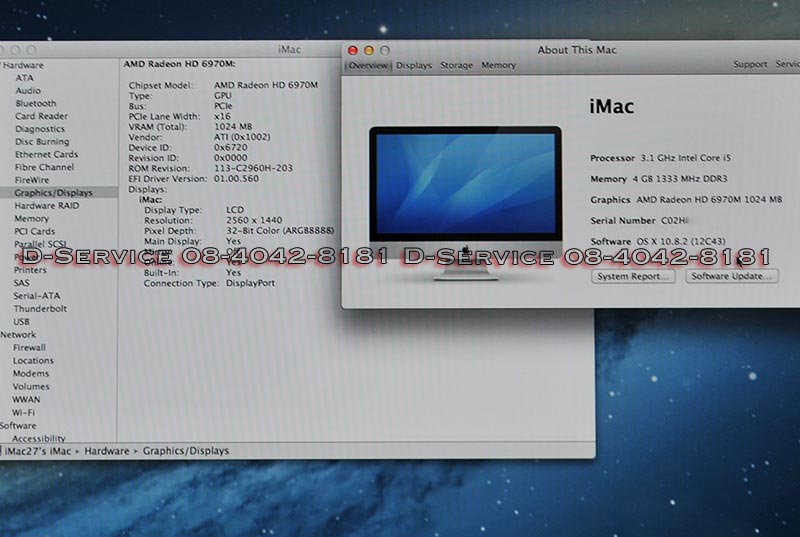Click Hardware in the bottom path bar

(106, 451)
